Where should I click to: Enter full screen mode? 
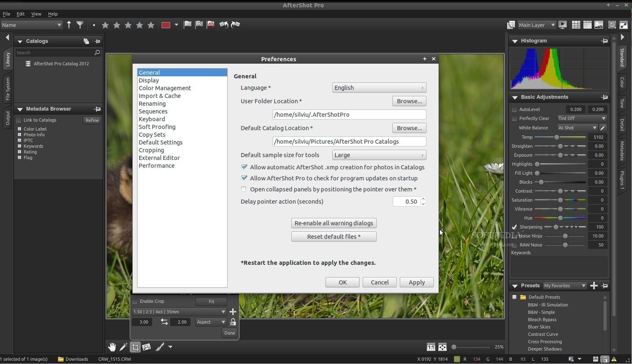point(624,25)
